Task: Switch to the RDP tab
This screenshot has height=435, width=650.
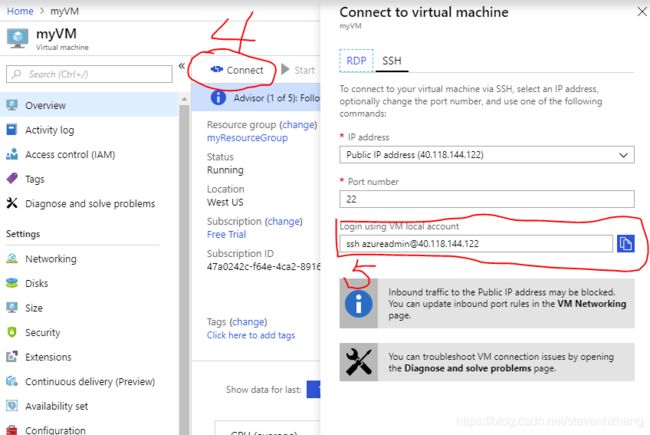Action: tap(356, 61)
